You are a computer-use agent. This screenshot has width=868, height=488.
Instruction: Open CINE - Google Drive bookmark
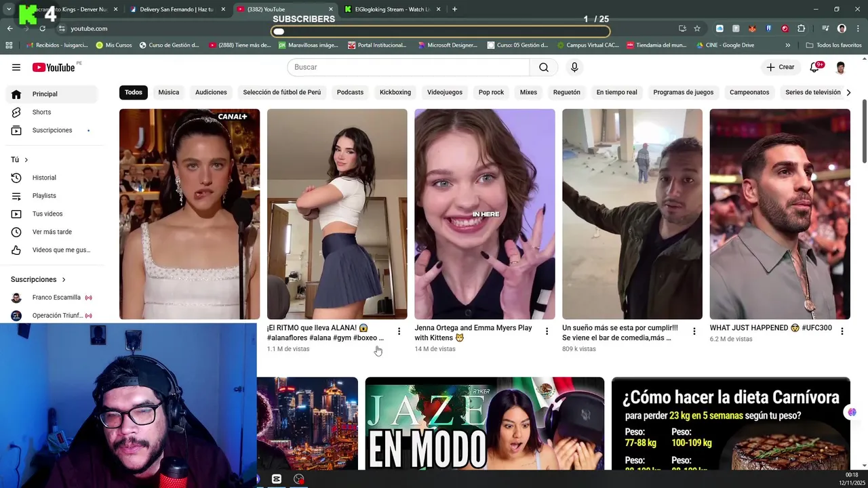[x=725, y=45]
